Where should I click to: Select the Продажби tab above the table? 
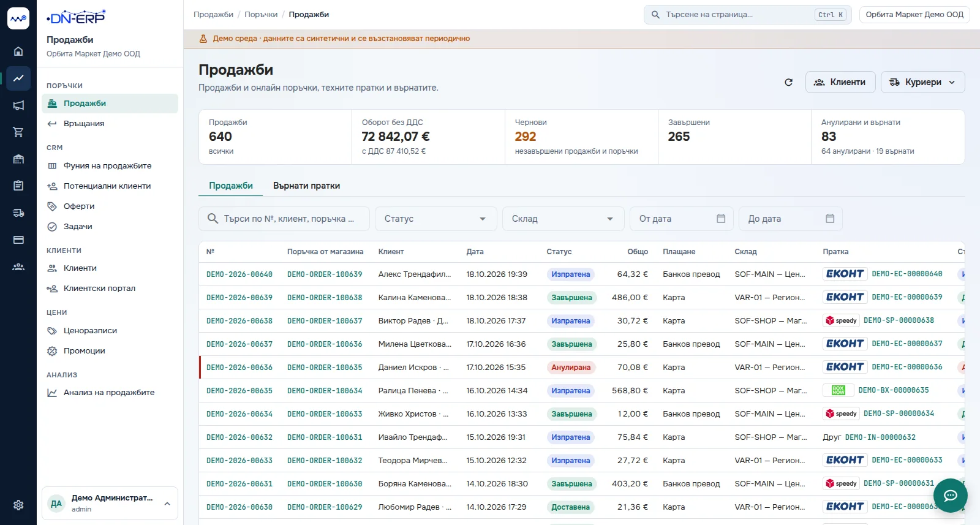point(231,186)
